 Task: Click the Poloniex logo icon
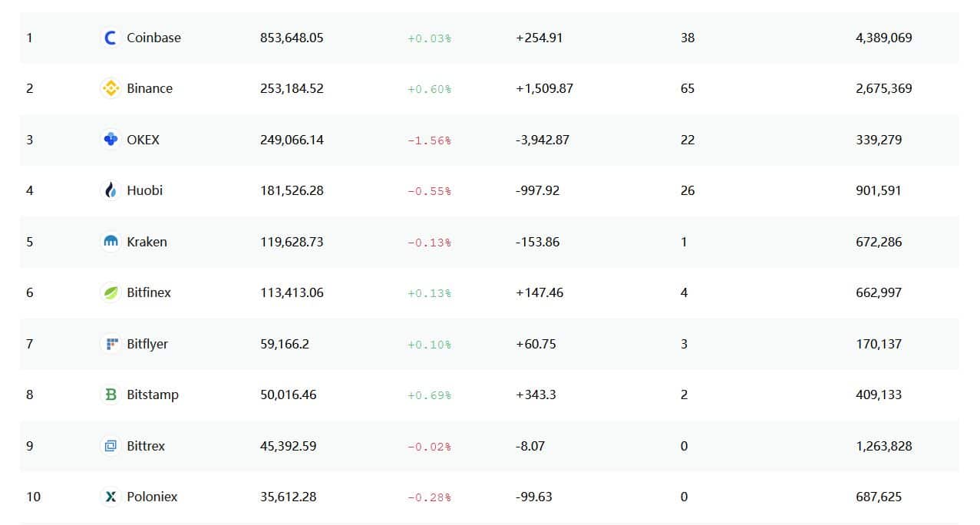(111, 497)
